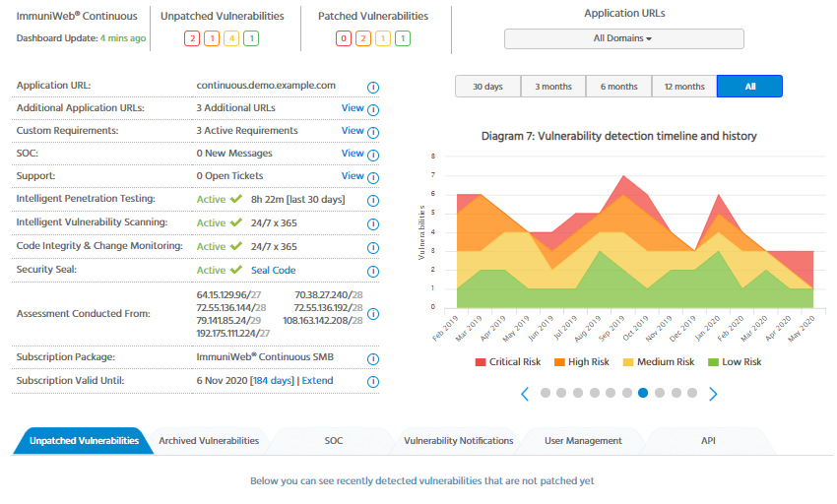Open the Unpatched Vulnerabilities tab
The height and width of the screenshot is (504, 837).
84,441
